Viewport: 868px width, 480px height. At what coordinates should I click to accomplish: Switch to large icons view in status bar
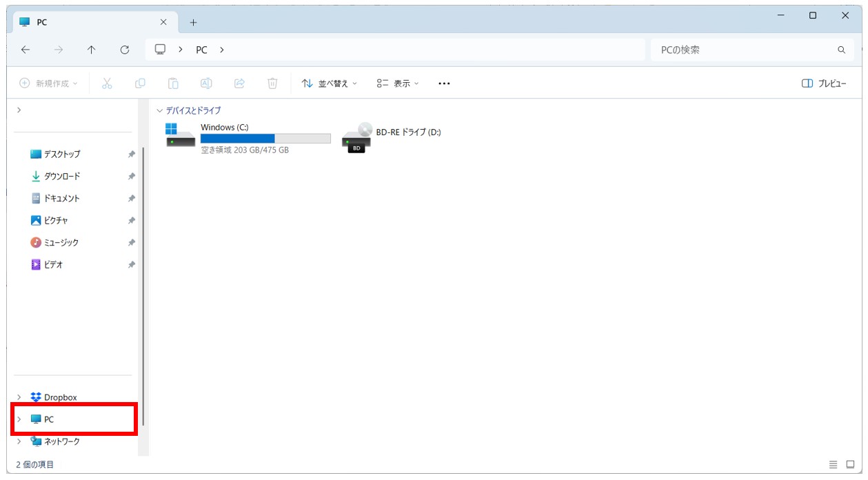[850, 465]
